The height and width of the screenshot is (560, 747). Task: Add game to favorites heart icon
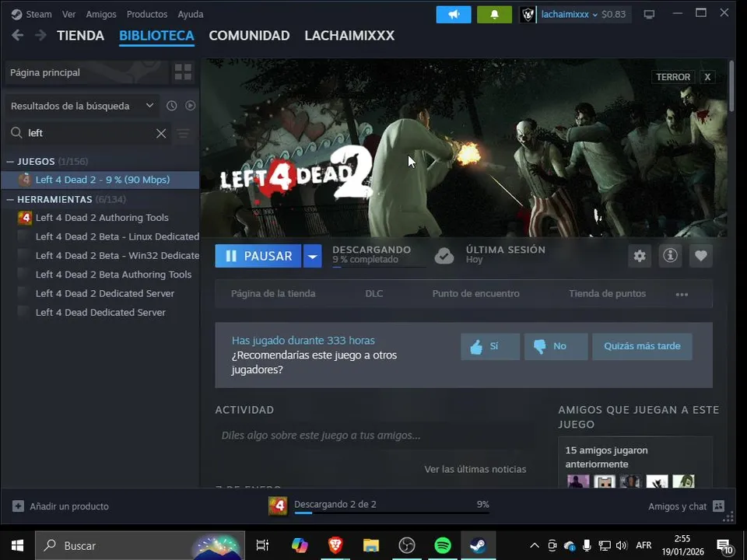[x=700, y=256]
